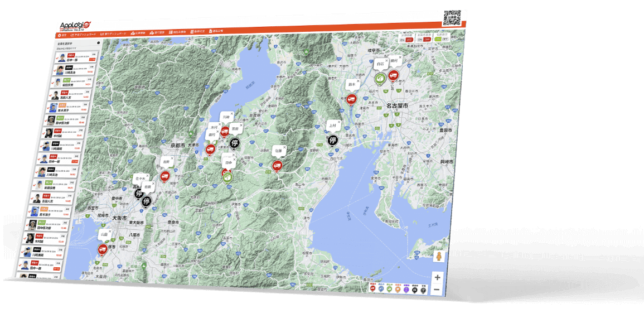Image resolution: width=644 pixels, height=318 pixels.
Task: Select the red truck marker near 大津市
Action: 211,150
